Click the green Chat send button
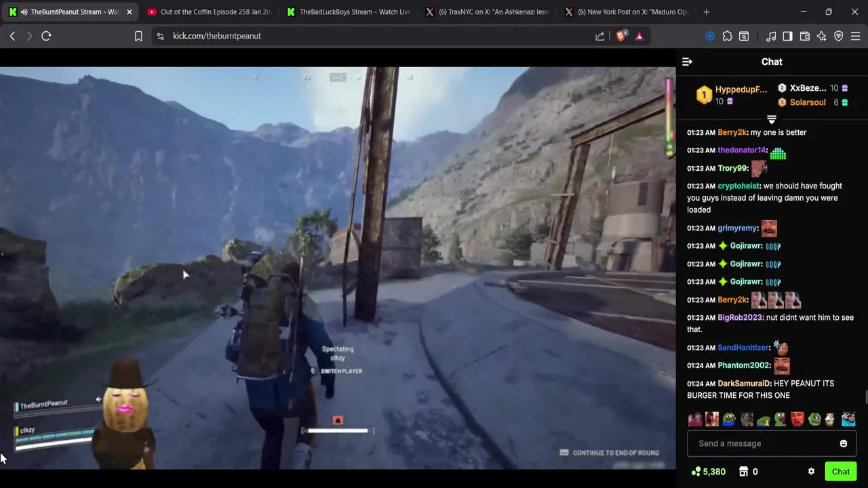Screen dimensions: 868x488 (840, 472)
